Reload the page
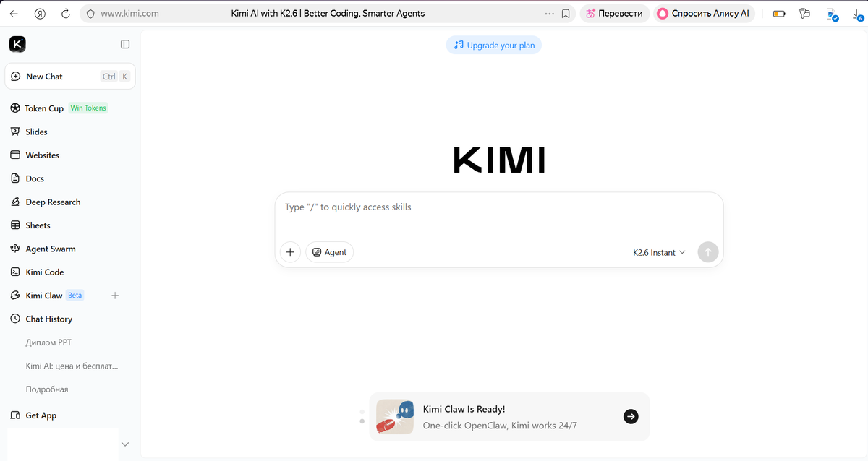This screenshot has width=868, height=461. point(65,13)
